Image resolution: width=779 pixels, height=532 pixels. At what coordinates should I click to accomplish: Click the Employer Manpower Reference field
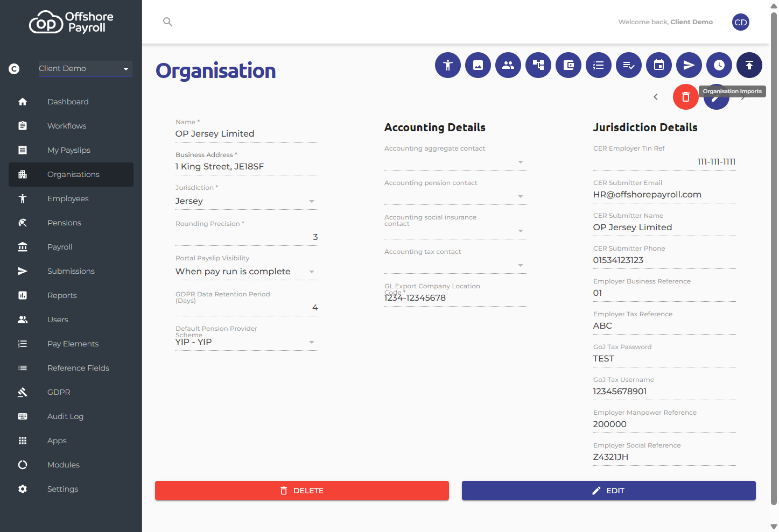[x=664, y=424]
